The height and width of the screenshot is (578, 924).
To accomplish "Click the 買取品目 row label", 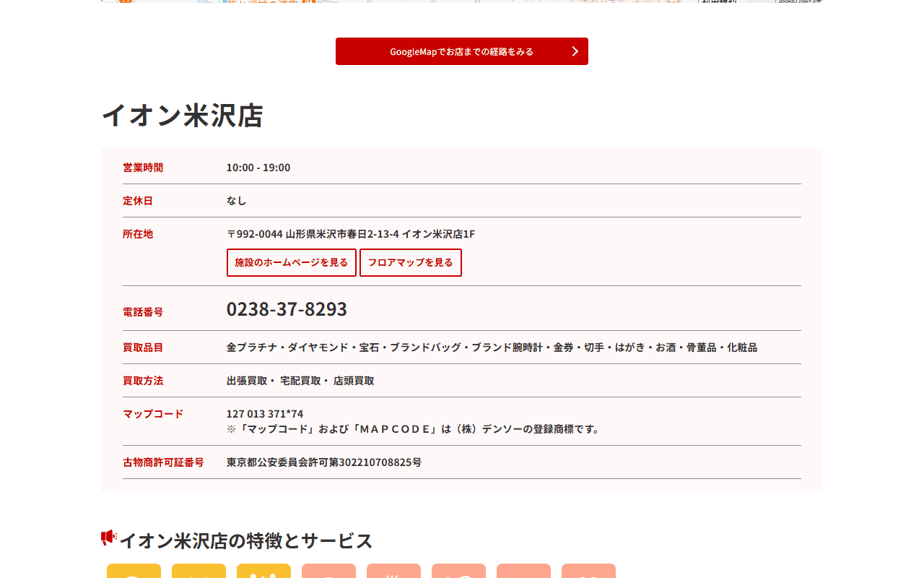I will tap(143, 348).
